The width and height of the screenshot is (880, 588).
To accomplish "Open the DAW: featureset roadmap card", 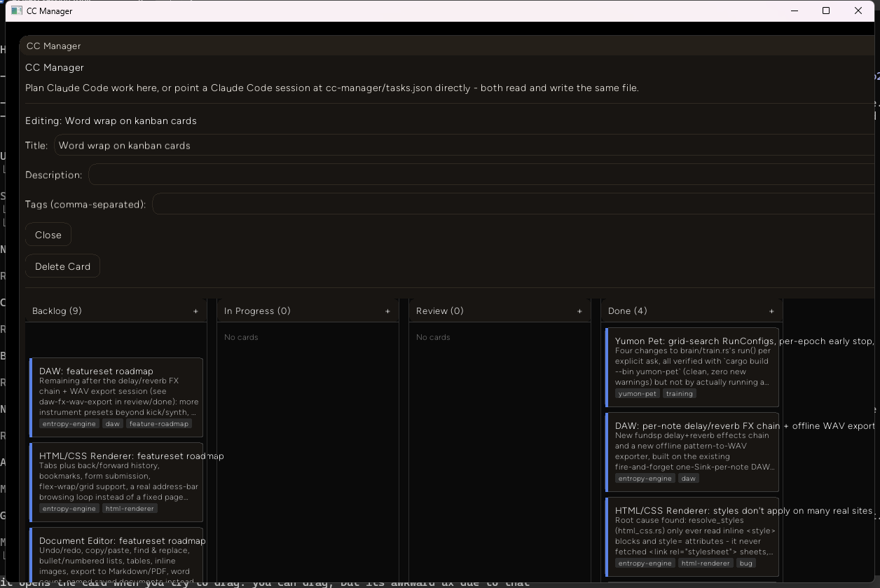I will tap(116, 397).
